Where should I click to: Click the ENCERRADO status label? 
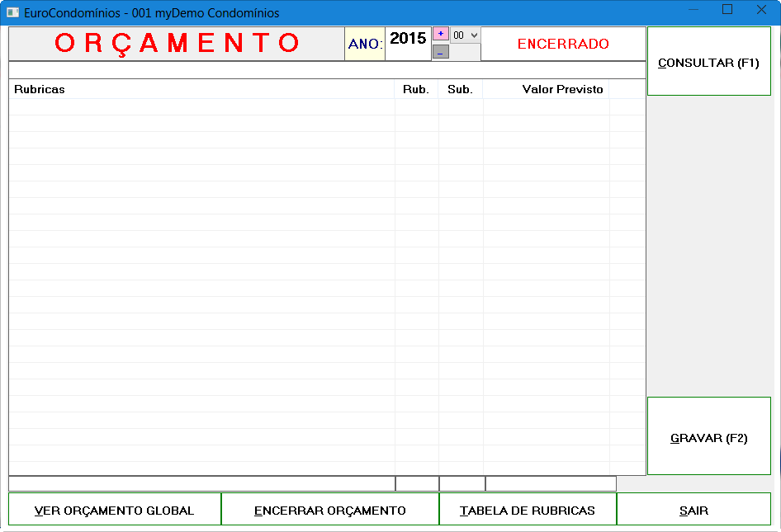tap(563, 44)
